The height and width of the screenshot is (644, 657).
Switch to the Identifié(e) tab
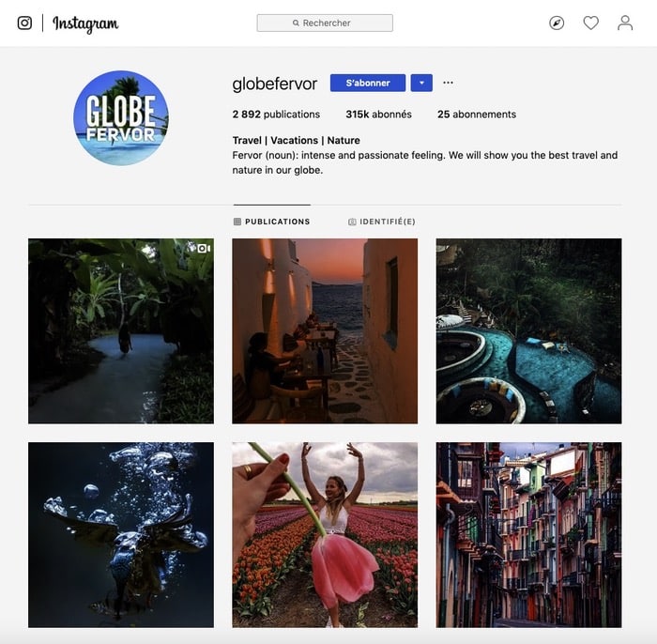click(382, 222)
